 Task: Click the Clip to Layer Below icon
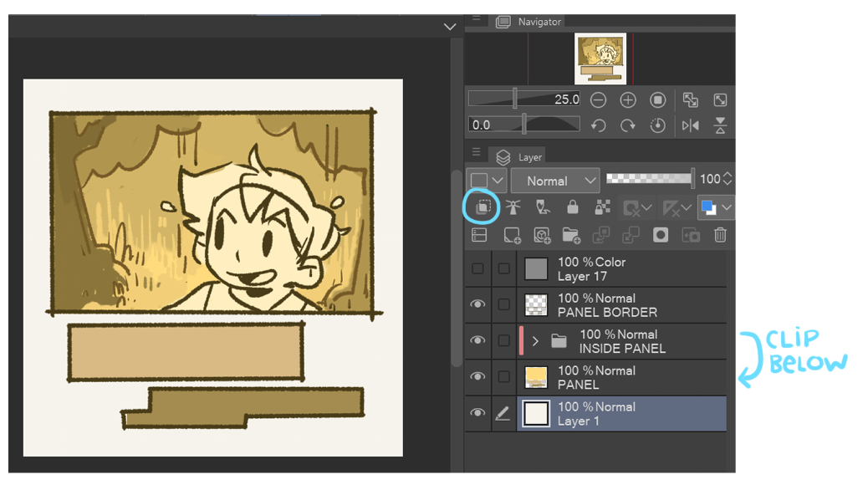click(483, 207)
